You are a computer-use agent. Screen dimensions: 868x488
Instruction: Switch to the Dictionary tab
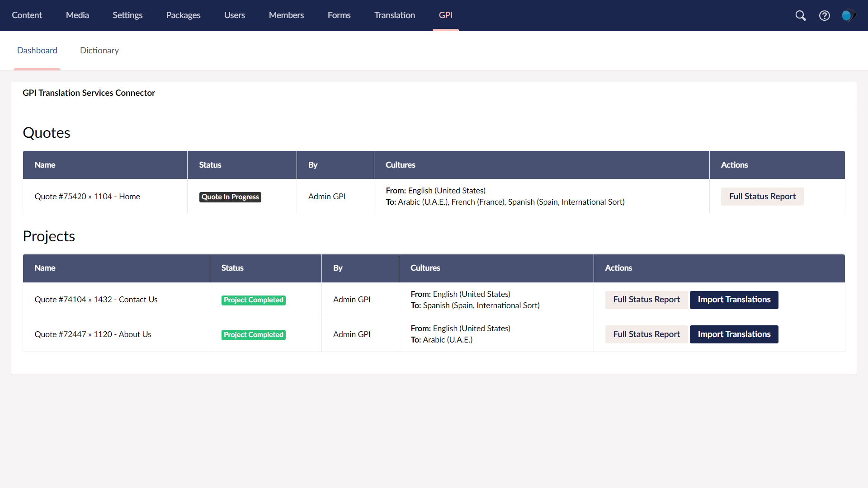click(x=99, y=51)
